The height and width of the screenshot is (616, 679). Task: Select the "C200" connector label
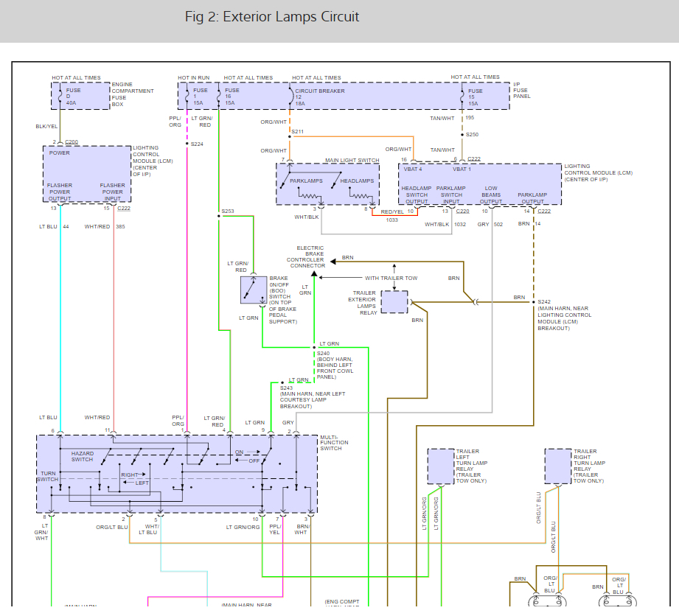click(x=72, y=142)
